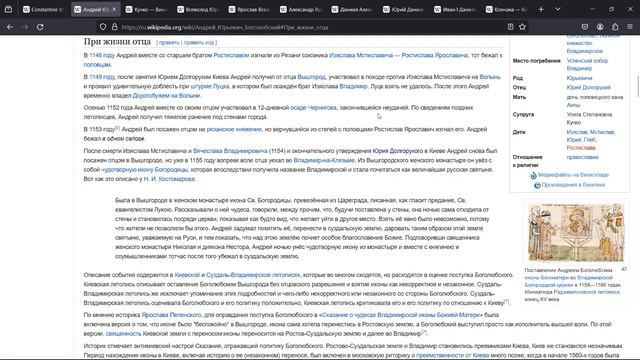The height and width of the screenshot is (360, 640).
Task: Enlarge the miniature image caption icon
Action: [x=624, y=269]
